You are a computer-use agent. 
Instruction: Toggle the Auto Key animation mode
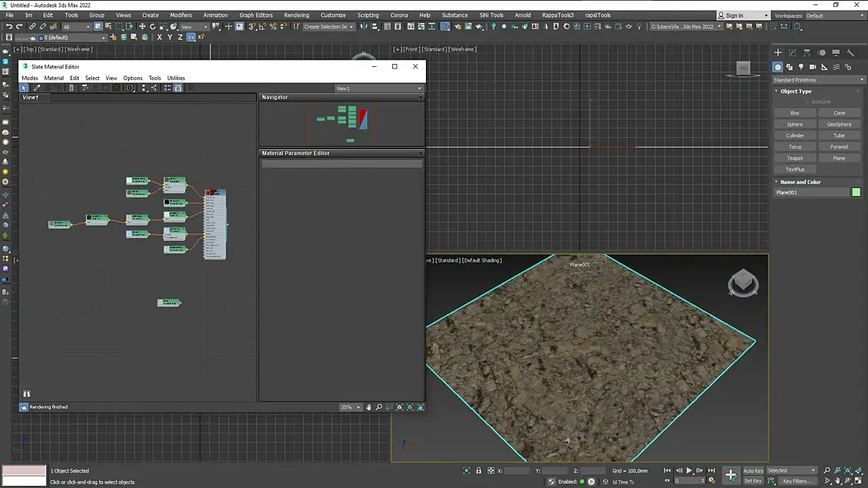753,470
